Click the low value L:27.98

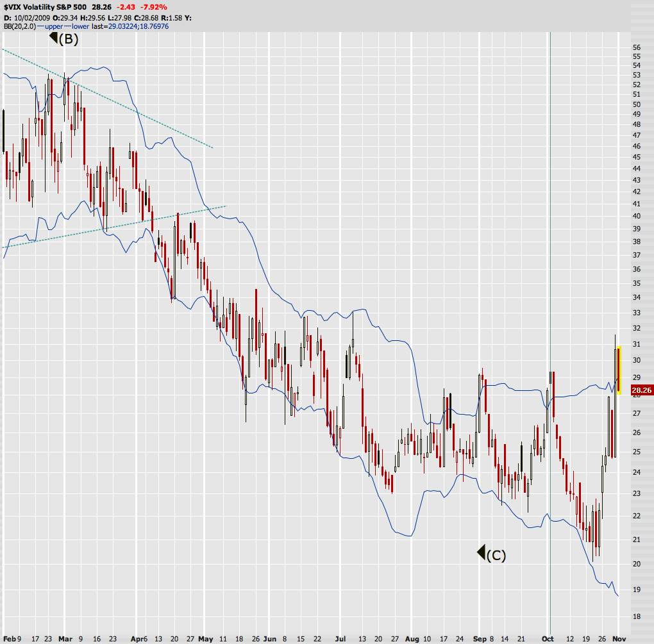point(120,18)
